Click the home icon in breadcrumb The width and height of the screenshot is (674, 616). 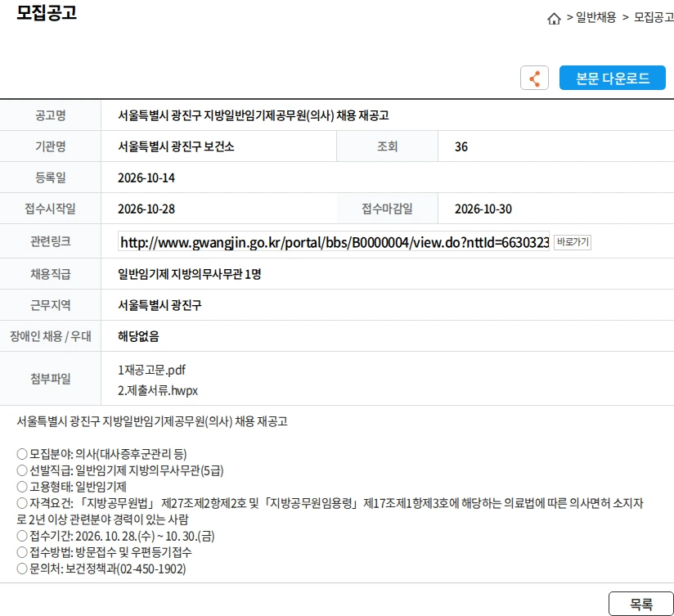tap(554, 19)
